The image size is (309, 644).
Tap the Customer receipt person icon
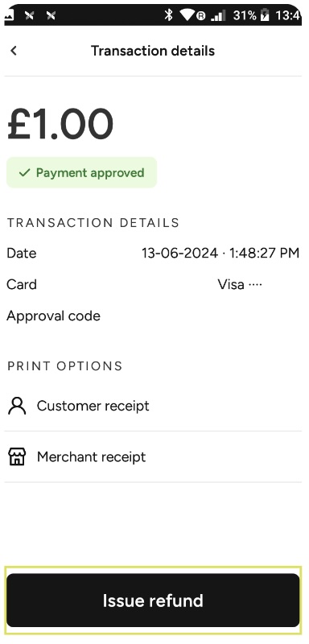click(x=17, y=406)
